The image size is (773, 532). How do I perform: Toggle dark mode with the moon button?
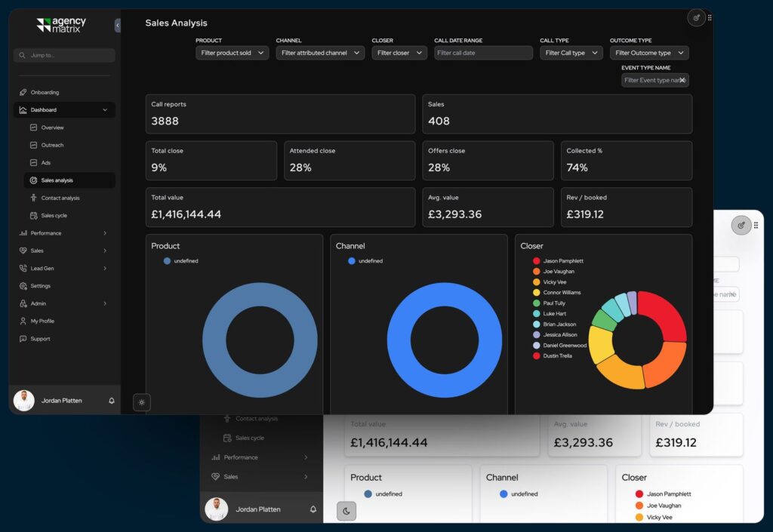click(346, 511)
